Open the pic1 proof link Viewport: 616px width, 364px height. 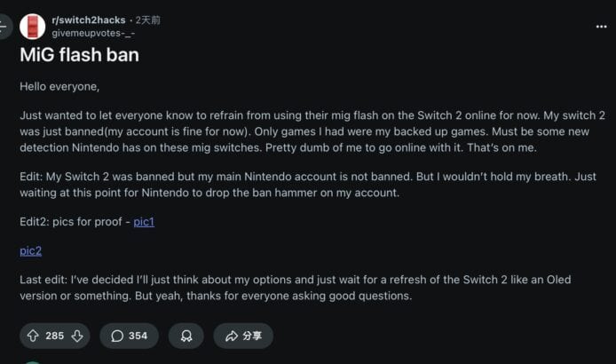(144, 221)
